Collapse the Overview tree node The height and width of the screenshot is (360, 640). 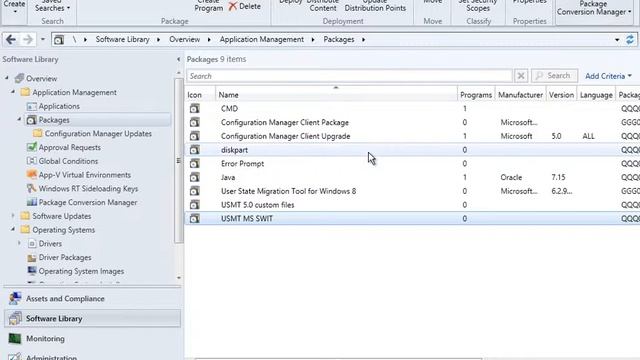coord(7,78)
